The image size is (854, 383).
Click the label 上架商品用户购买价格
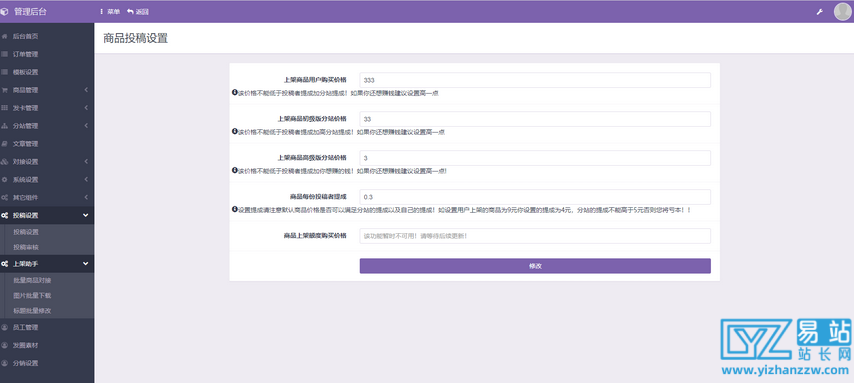click(x=315, y=80)
